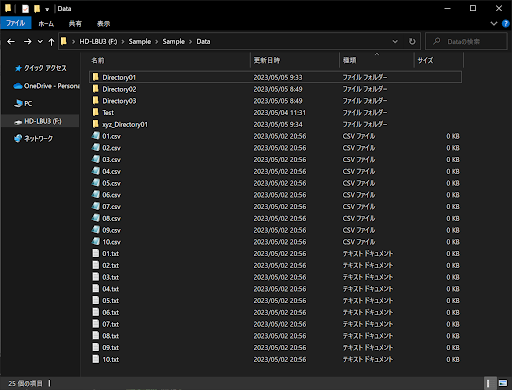Open Explorer help question icon

coord(505,24)
